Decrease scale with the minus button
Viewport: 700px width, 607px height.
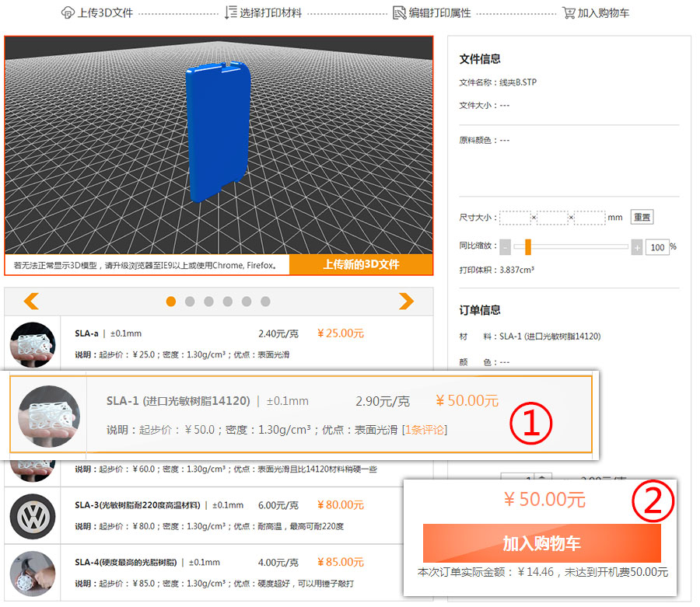[x=506, y=247]
